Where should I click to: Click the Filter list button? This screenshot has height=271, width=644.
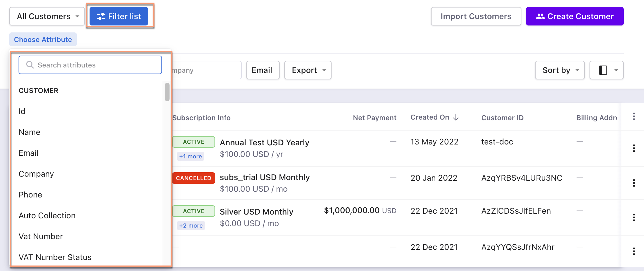[x=119, y=16]
